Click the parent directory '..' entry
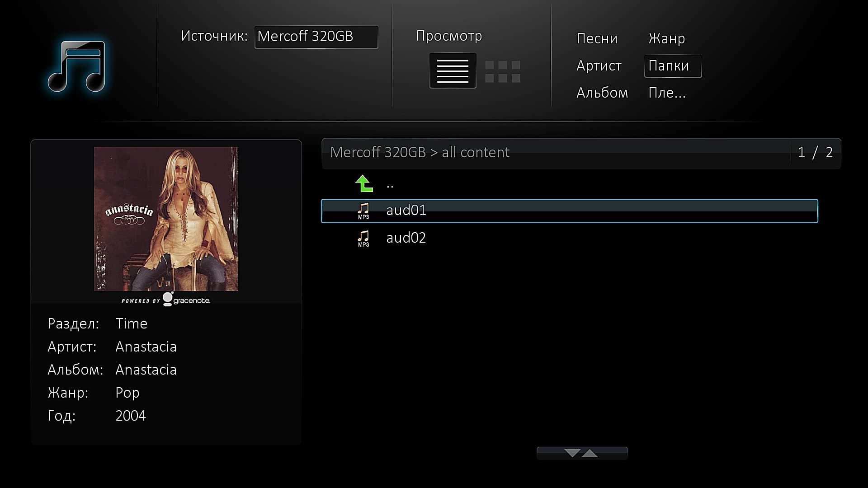Screen dimensions: 868x488 [390, 185]
